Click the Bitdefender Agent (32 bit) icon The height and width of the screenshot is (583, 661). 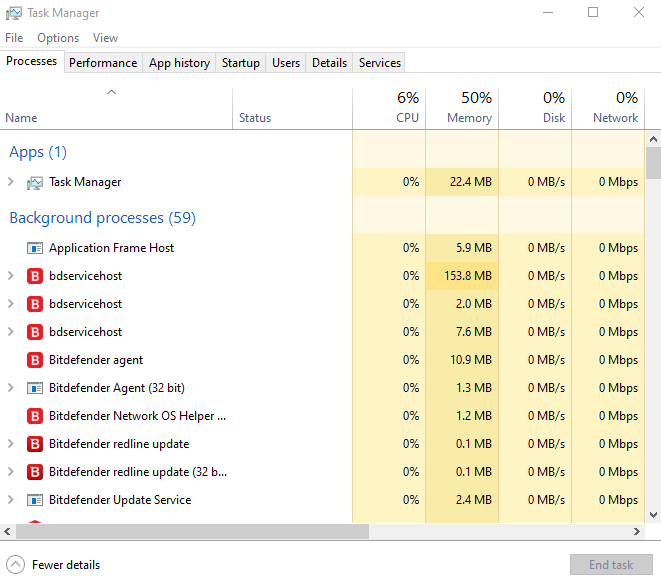point(35,388)
